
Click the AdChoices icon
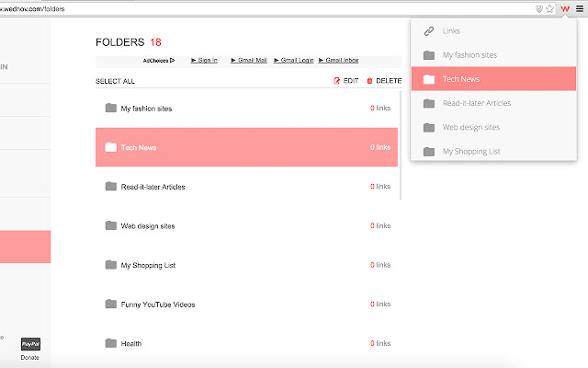[171, 61]
